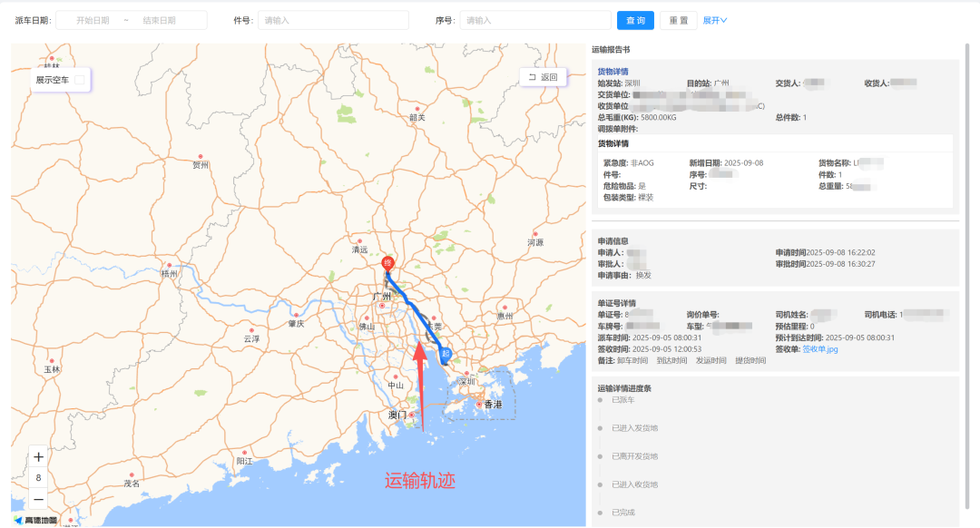
Task: Select the 起 start marker on the route
Action: coord(445,352)
